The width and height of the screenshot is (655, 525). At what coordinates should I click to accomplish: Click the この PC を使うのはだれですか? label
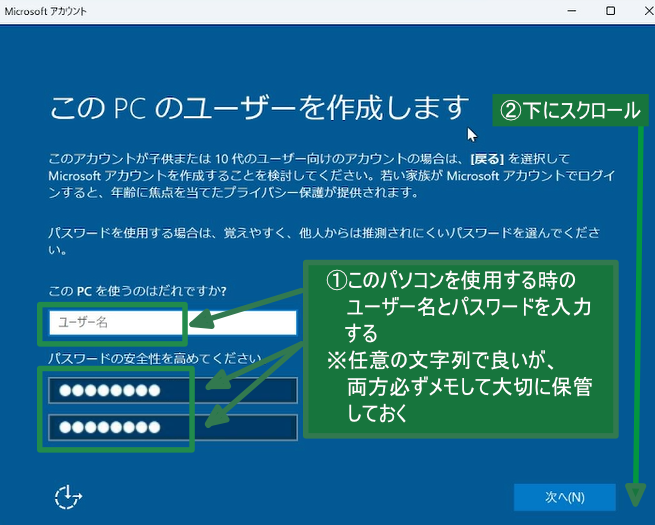pyautogui.click(x=138, y=291)
